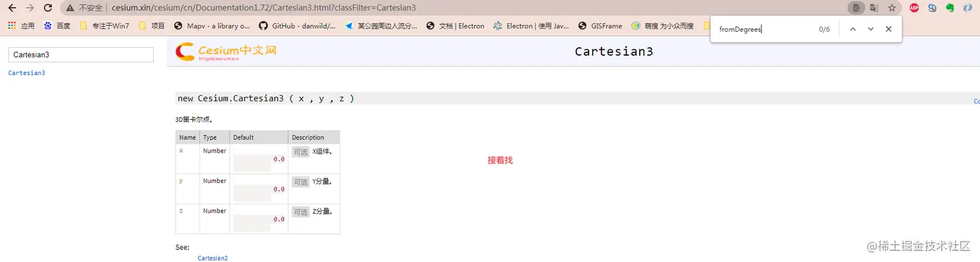The height and width of the screenshot is (262, 980).
Task: Click the browser forward arrow
Action: (x=30, y=8)
